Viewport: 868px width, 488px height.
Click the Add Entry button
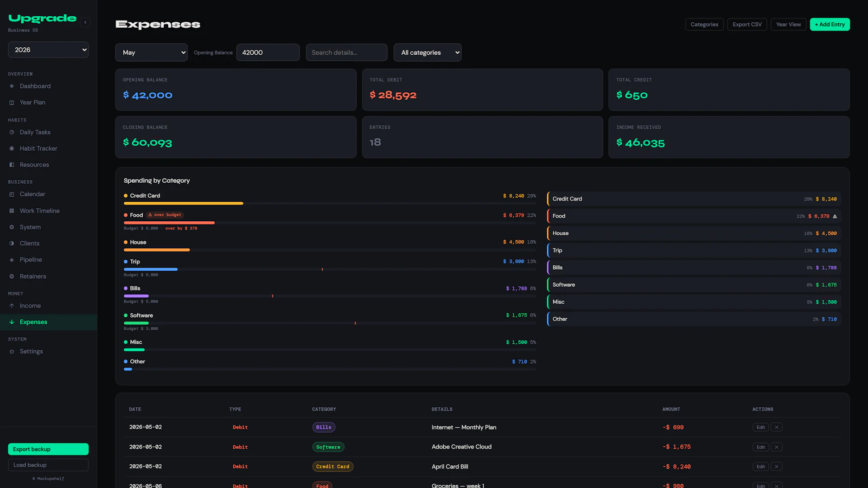click(x=829, y=24)
